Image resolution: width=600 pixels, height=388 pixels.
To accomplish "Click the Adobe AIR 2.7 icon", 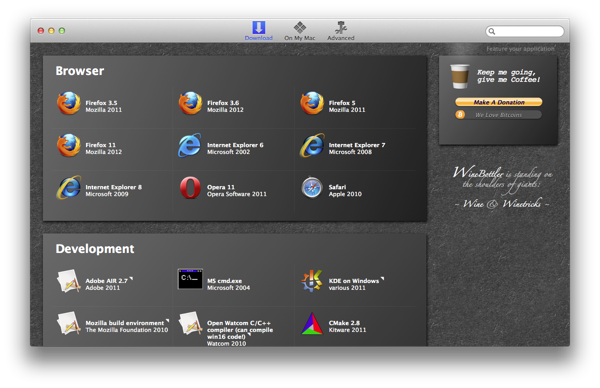I will click(x=69, y=281).
